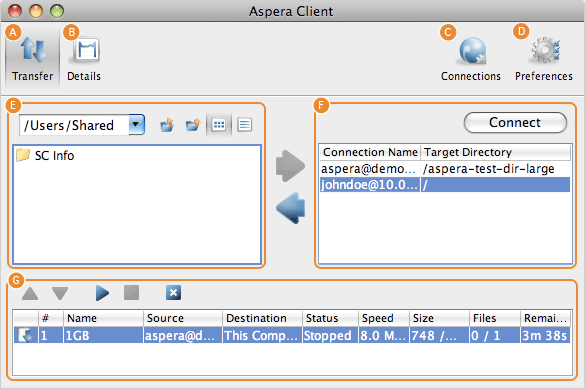
Task: Select the aspera@demo connection row
Action: [x=445, y=169]
